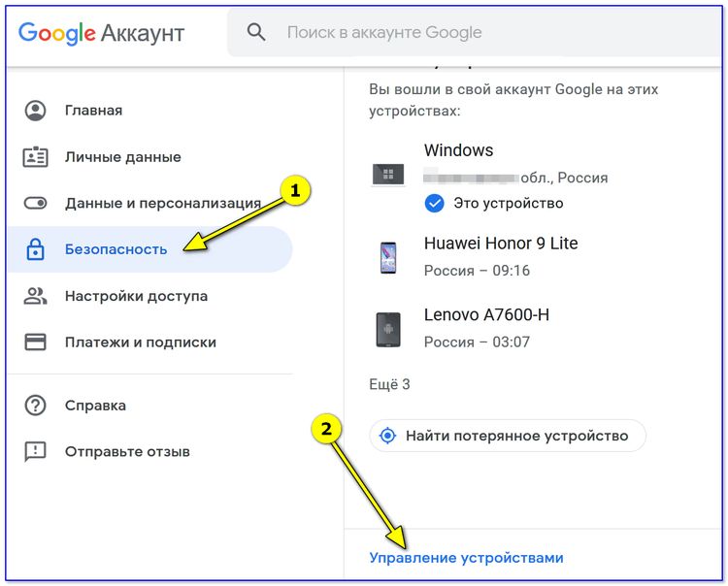Click Найти потерянное устройство button
The image size is (728, 586).
pos(508,436)
